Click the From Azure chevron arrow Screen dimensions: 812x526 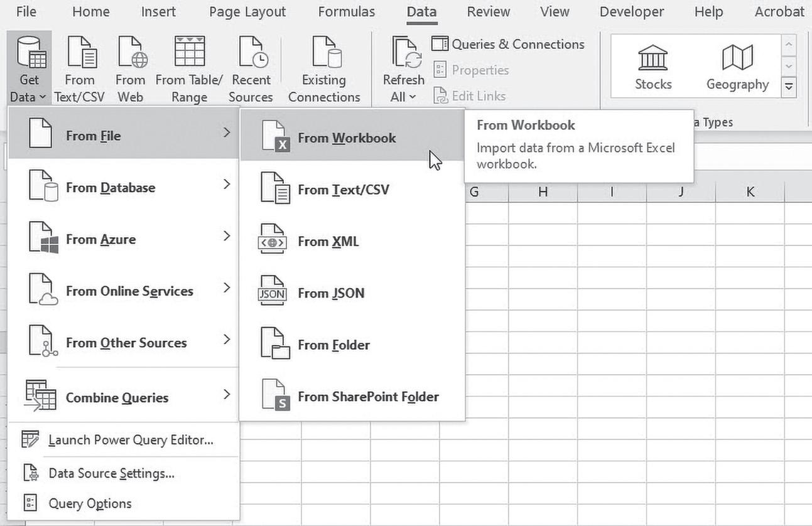pos(227,236)
